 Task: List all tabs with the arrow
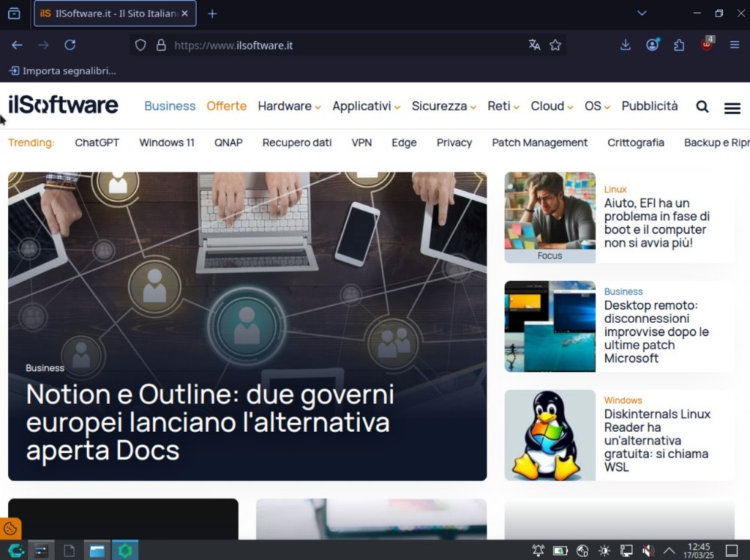(642, 13)
